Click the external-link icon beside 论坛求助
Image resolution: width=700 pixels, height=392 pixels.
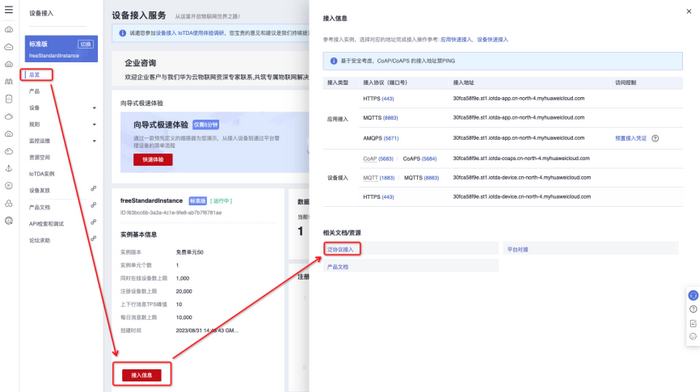point(93,238)
